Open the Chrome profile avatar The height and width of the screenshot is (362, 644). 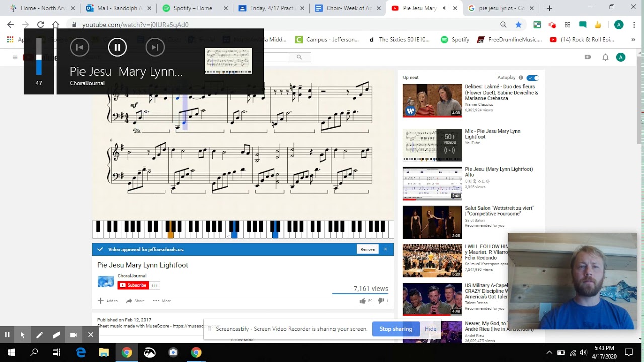pyautogui.click(x=619, y=25)
